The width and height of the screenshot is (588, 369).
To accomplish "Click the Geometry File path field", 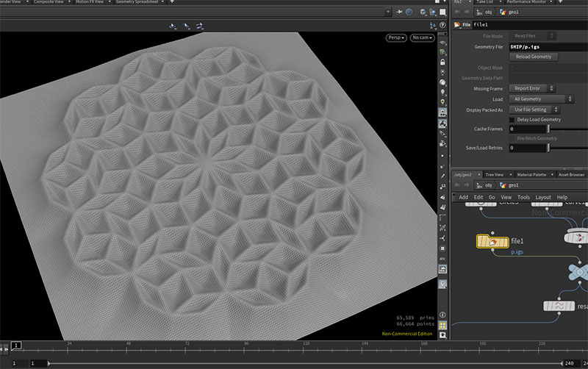I will click(x=548, y=47).
